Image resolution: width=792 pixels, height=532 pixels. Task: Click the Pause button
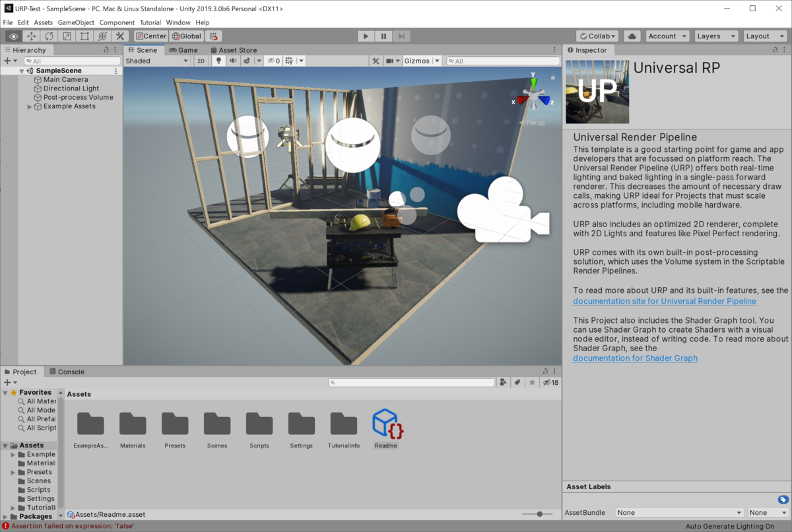tap(383, 36)
